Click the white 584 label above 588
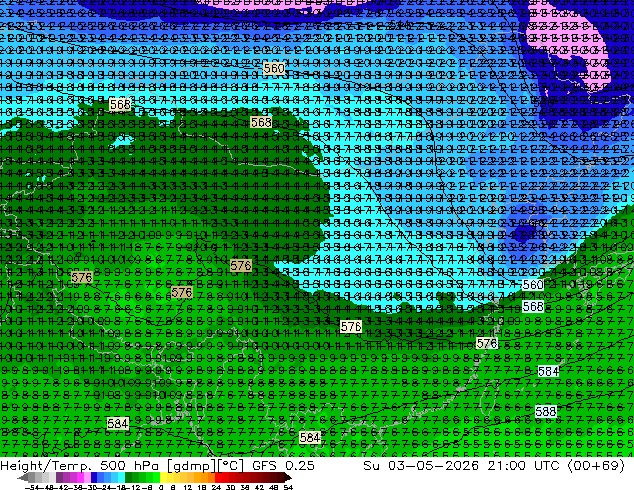The image size is (634, 490). pyautogui.click(x=548, y=371)
